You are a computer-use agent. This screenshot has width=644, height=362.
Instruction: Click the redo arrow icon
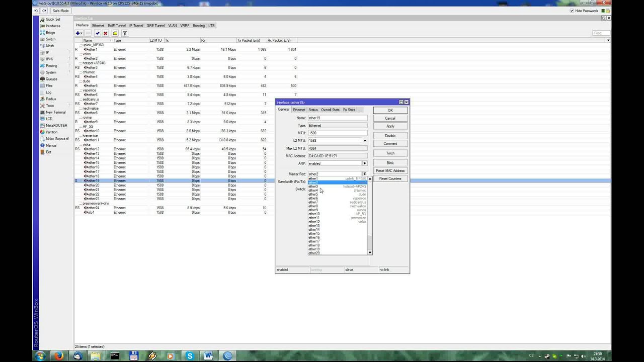pyautogui.click(x=44, y=11)
